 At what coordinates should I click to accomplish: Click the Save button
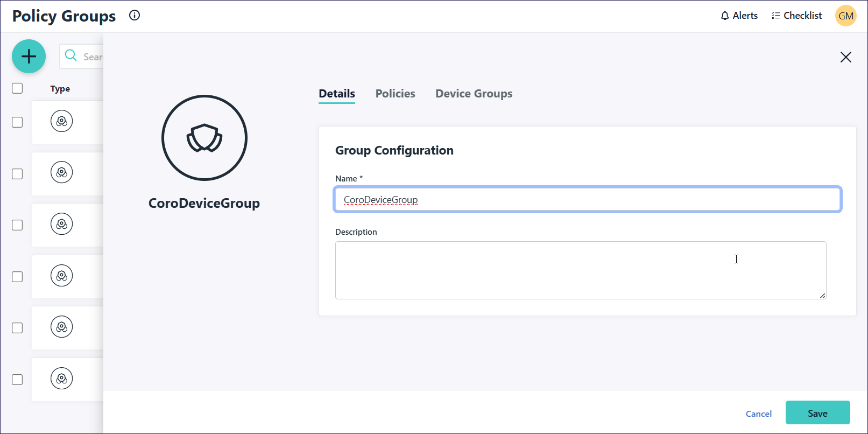817,413
